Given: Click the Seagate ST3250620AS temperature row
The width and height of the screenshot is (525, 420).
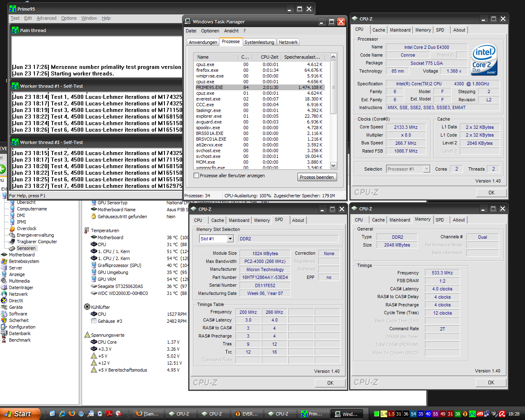Looking at the screenshot, I should 139,286.
